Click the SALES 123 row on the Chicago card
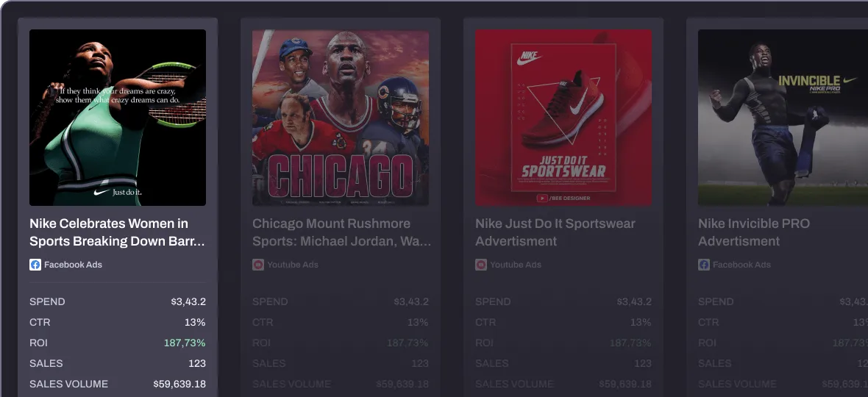The width and height of the screenshot is (868, 397). click(341, 363)
